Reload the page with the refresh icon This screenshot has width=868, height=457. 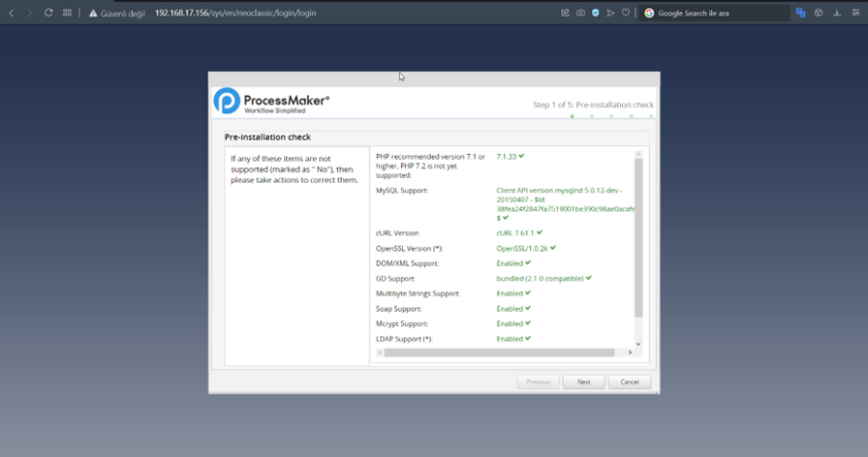coord(48,13)
